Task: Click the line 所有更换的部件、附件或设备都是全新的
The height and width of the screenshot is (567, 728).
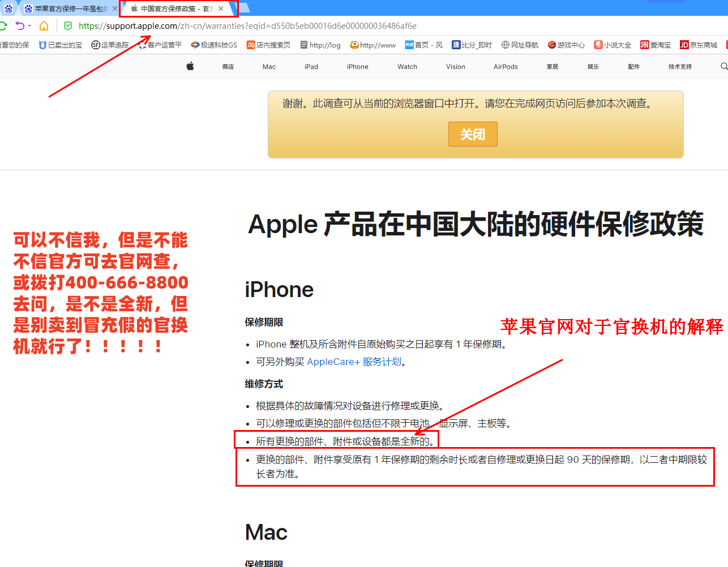Action: (346, 441)
